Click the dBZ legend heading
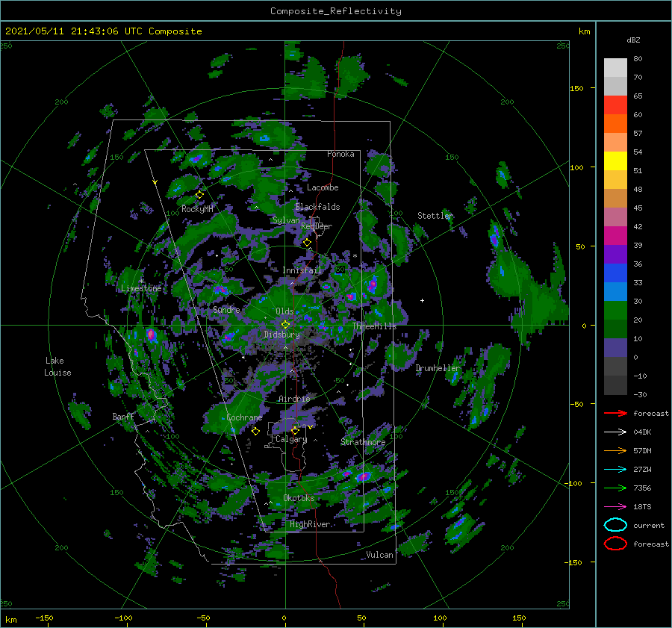 click(633, 40)
